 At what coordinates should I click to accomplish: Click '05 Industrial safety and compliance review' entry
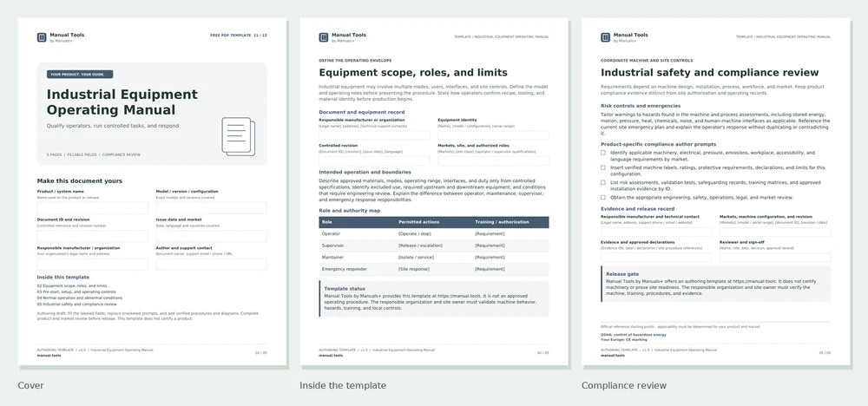[77, 304]
